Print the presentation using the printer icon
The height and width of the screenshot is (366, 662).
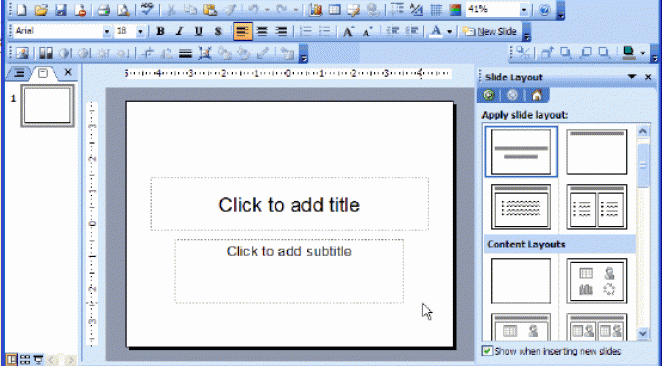click(x=103, y=10)
